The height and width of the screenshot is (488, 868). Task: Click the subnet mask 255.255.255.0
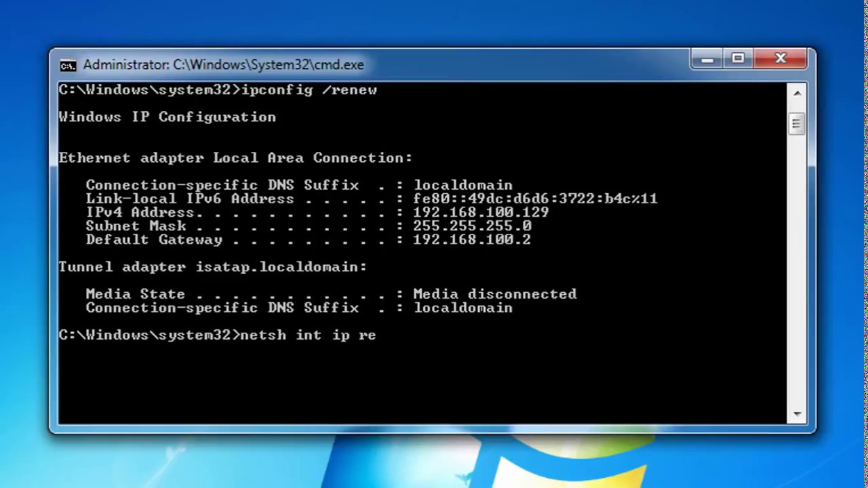(472, 226)
